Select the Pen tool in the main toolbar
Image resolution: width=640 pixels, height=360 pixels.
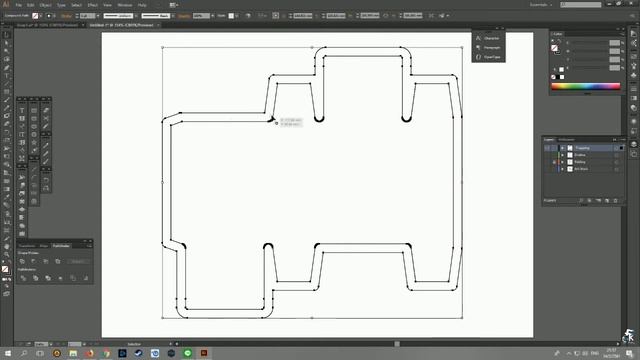pos(7,68)
